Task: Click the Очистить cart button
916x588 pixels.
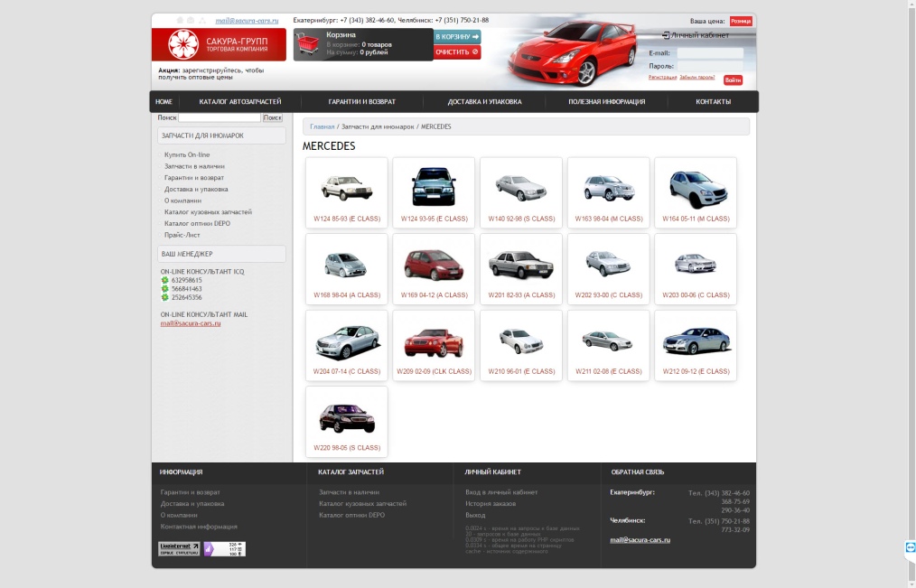Action: (457, 52)
